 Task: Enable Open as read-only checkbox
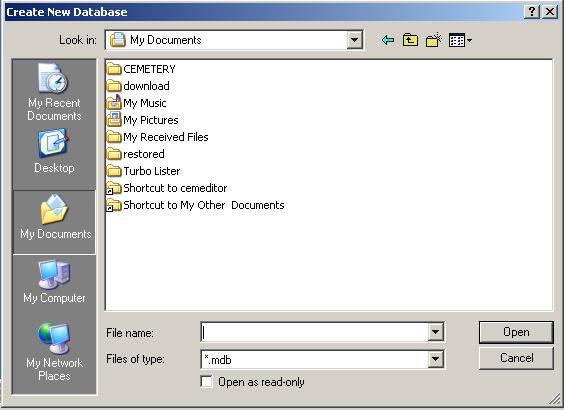tap(206, 382)
